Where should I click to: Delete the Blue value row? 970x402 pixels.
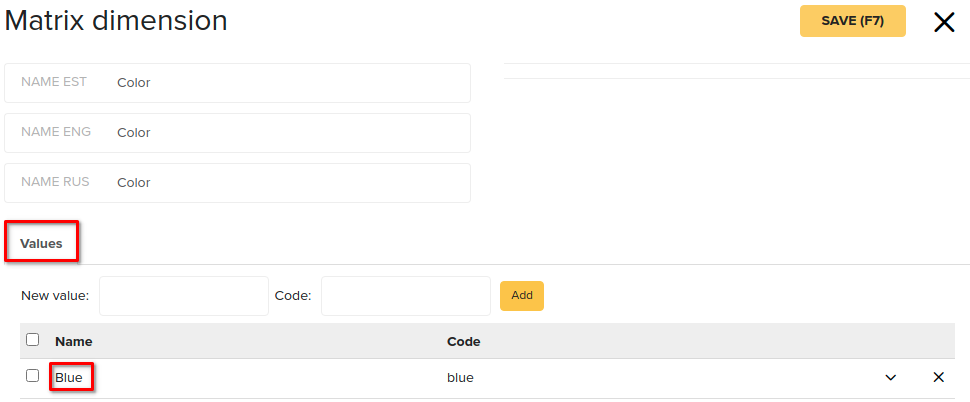coord(938,377)
